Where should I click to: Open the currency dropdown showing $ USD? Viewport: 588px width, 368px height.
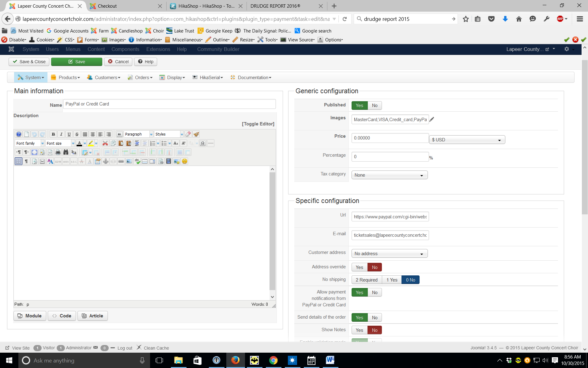pos(467,140)
